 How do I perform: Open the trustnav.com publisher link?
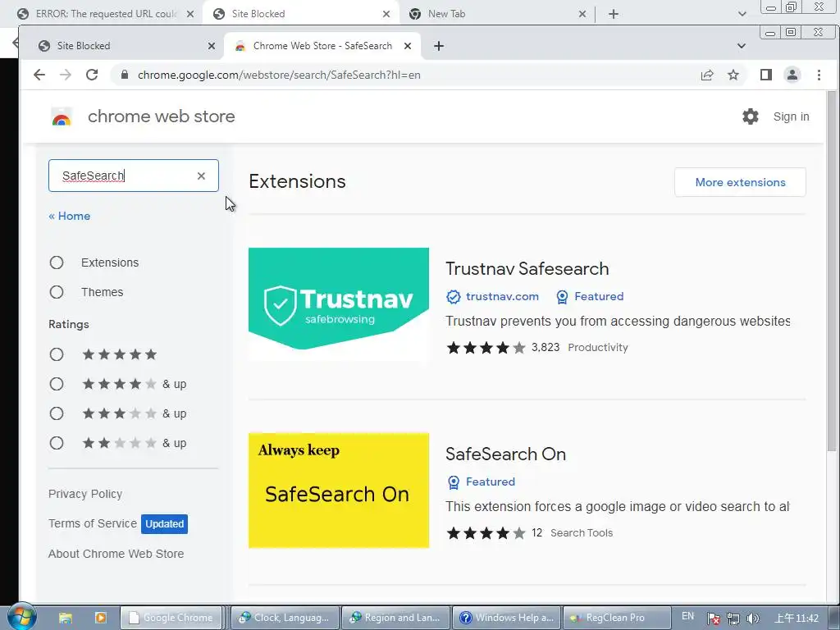click(502, 296)
